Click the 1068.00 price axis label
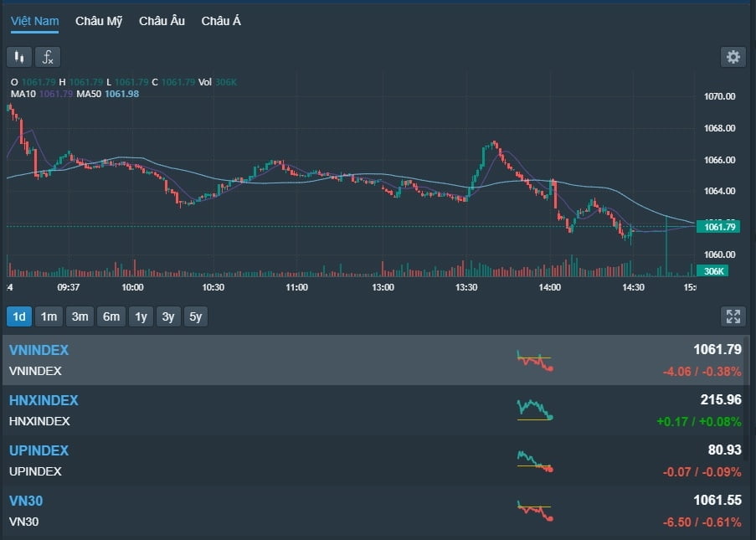This screenshot has height=540, width=756. (x=719, y=128)
